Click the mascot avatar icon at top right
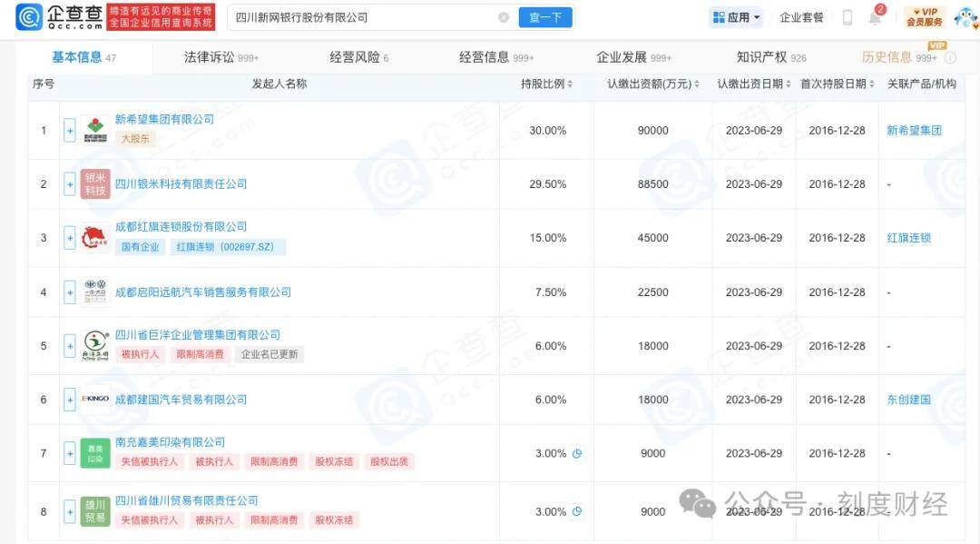The width and height of the screenshot is (980, 544). (x=965, y=17)
